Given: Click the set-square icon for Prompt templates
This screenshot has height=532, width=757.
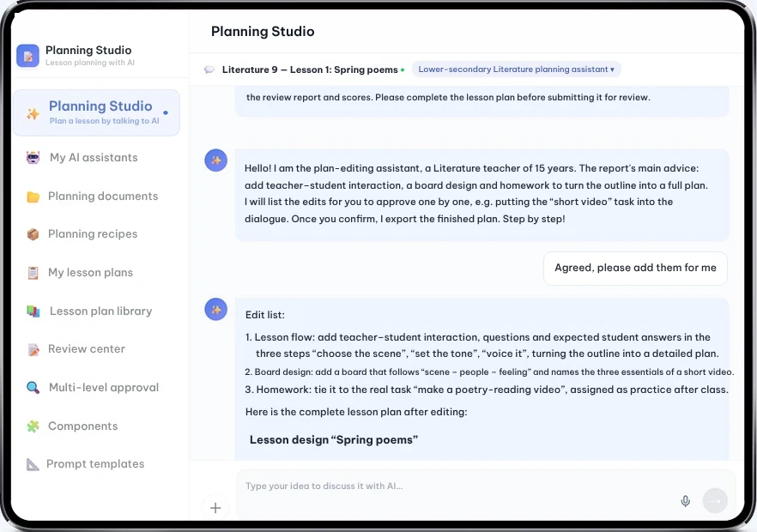Looking at the screenshot, I should click(x=33, y=464).
